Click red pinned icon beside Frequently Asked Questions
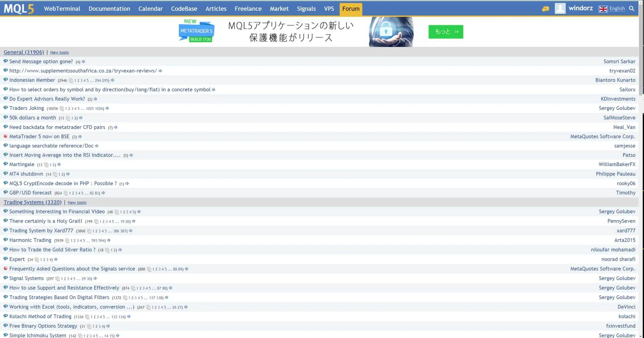This screenshot has height=338, width=644. pyautogui.click(x=5, y=268)
